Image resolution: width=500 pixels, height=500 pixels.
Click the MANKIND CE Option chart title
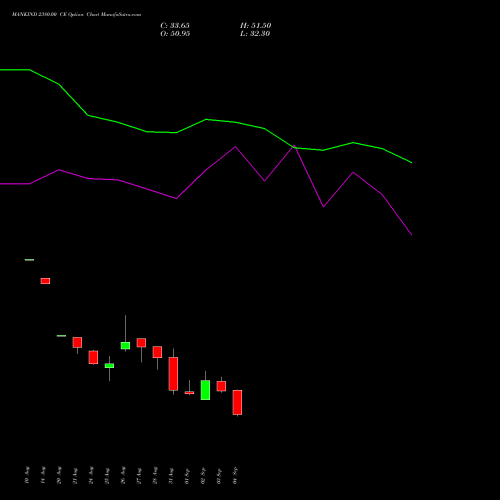pyautogui.click(x=76, y=15)
